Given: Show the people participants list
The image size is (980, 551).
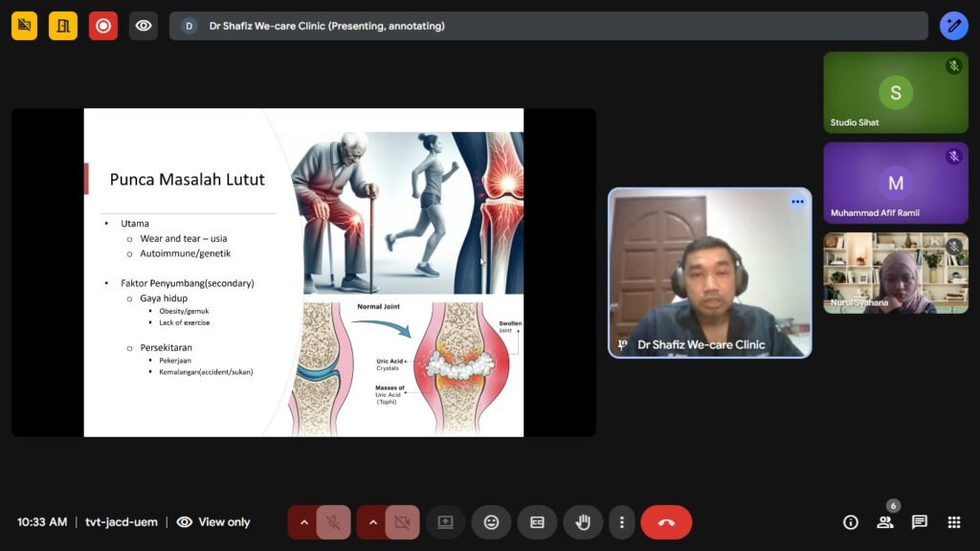Looking at the screenshot, I should [x=885, y=522].
